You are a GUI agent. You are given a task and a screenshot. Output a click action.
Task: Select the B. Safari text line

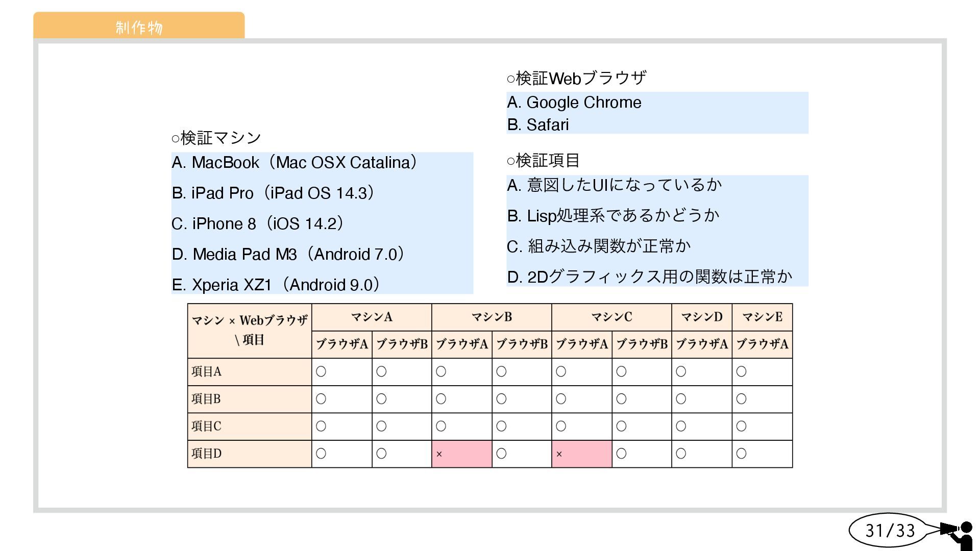tap(538, 125)
